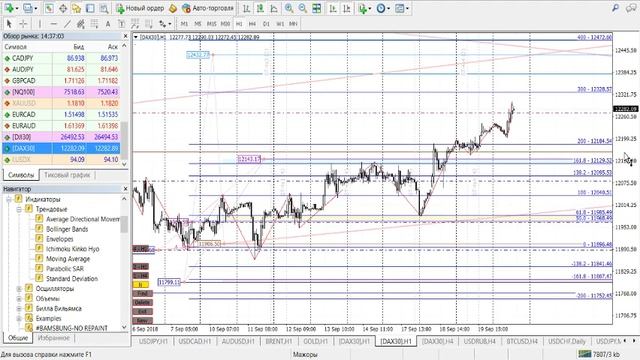
Task: Switch timeframe to M1
Action: (x=184, y=24)
